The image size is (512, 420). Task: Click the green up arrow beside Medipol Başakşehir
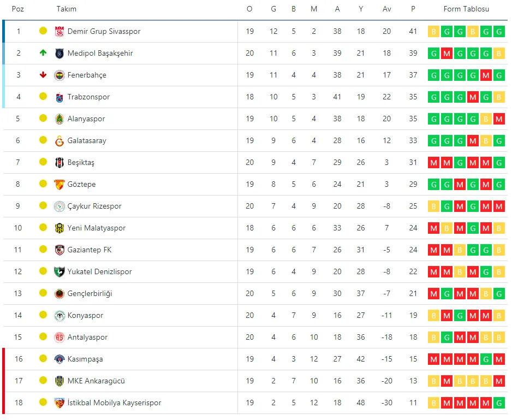point(43,53)
